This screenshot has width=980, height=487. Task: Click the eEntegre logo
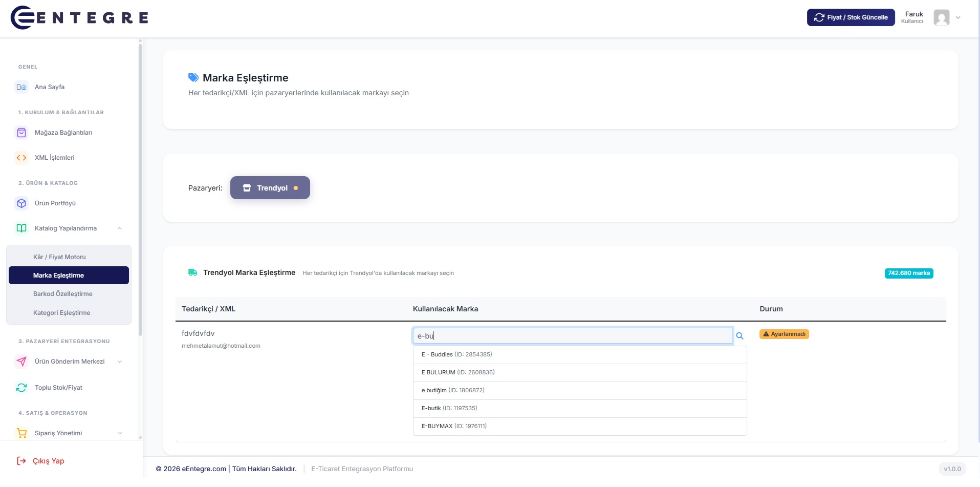point(79,18)
